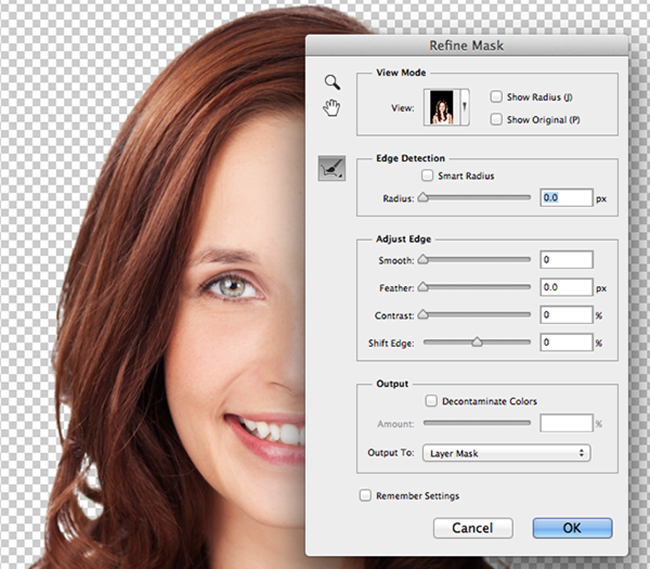650x569 pixels.
Task: Tick the Remember Settings checkbox
Action: tap(366, 495)
